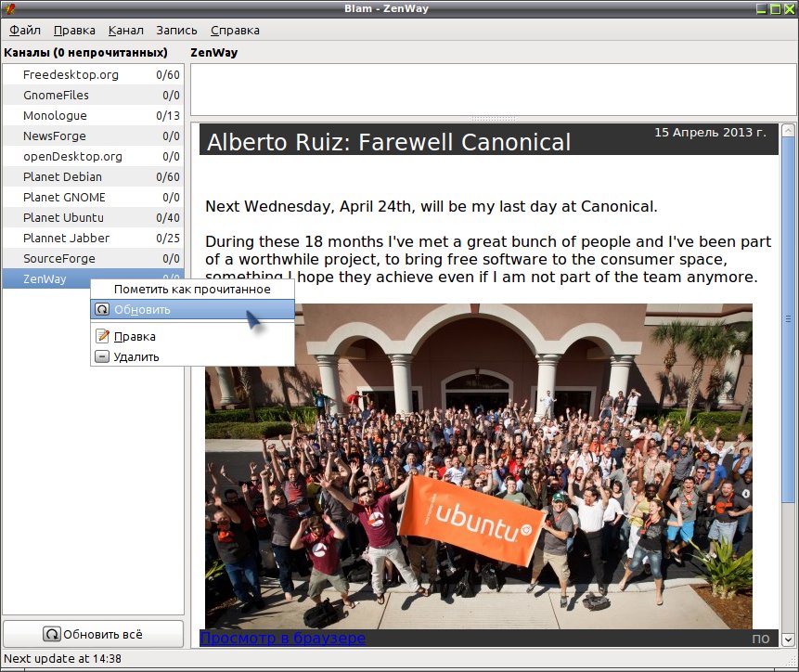This screenshot has height=672, width=799.
Task: Open the Файл menu
Action: [24, 31]
